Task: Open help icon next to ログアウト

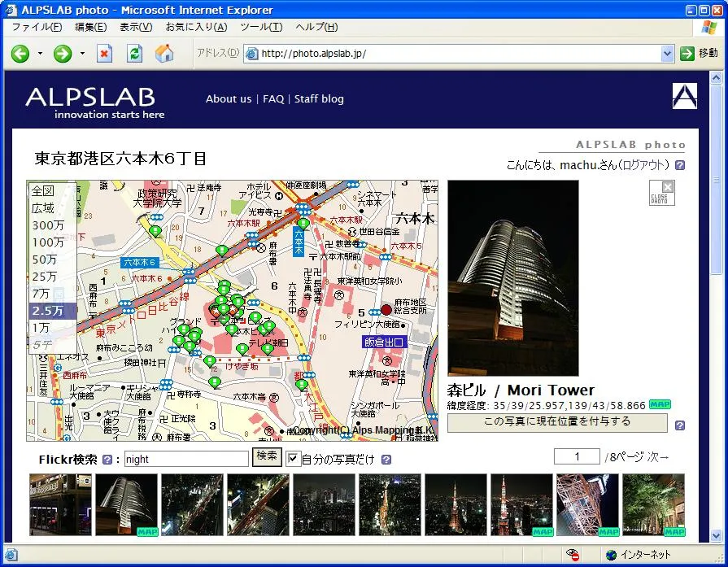Action: point(680,165)
